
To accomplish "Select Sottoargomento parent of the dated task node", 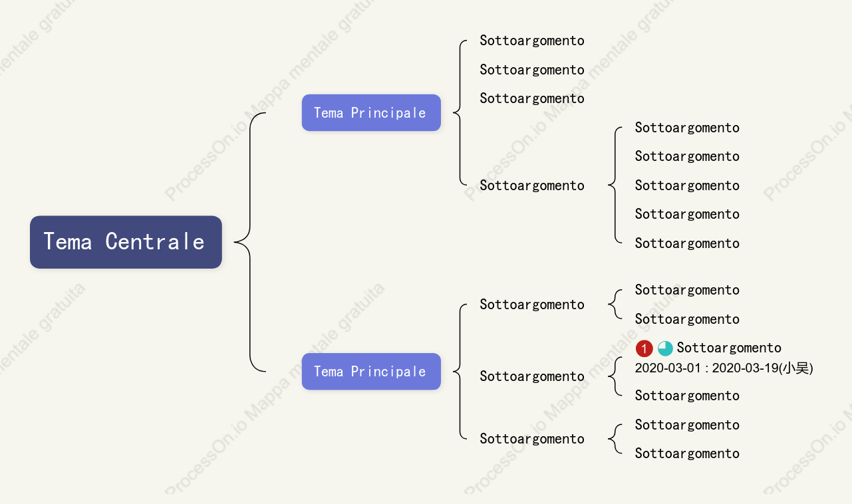I will (x=532, y=376).
